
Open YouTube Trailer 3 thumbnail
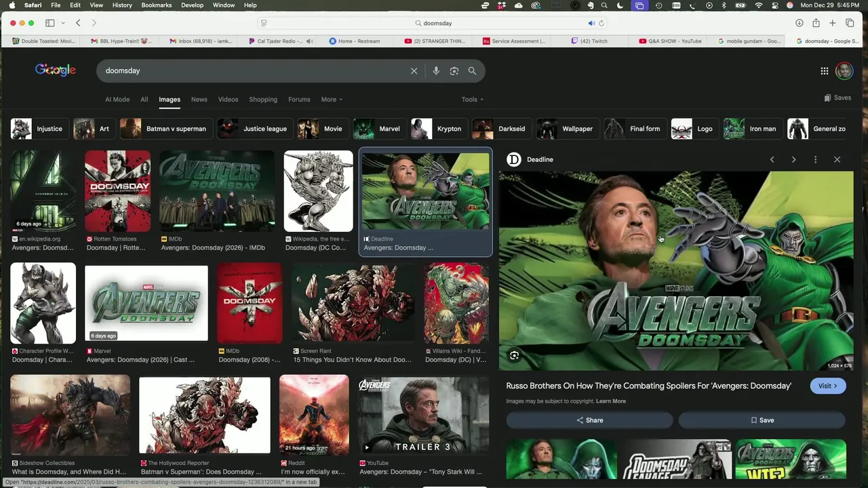(x=424, y=415)
